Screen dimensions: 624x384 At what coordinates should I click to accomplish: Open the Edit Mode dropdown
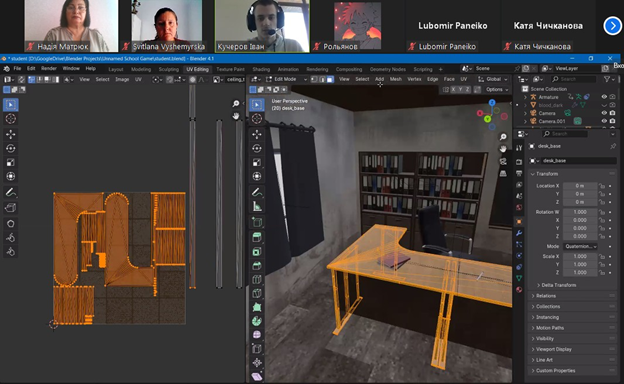[x=286, y=79]
